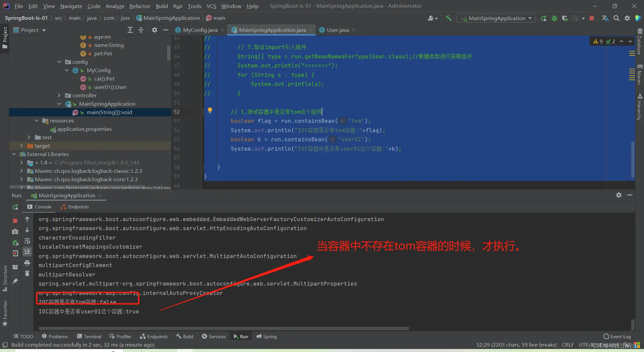Open the Refactor menu
The height and width of the screenshot is (352, 644).
coord(140,6)
